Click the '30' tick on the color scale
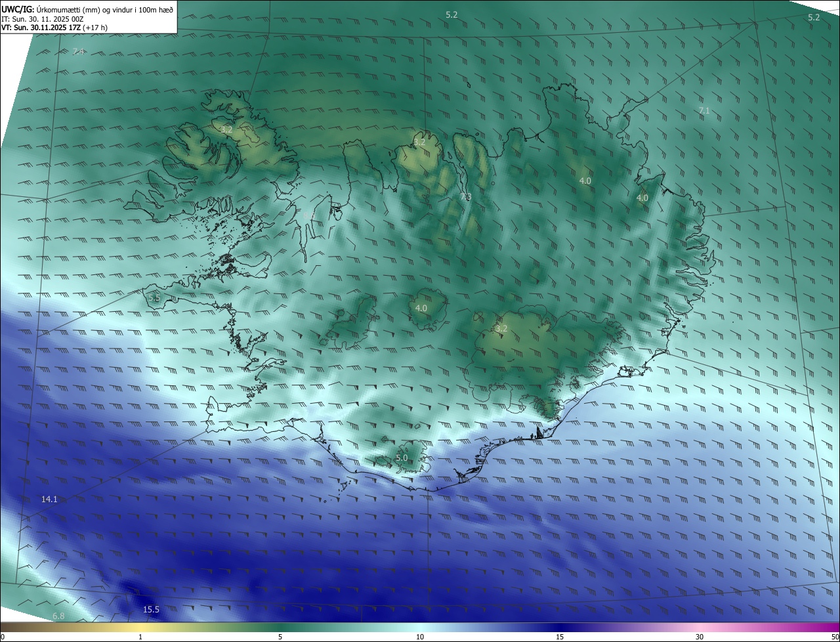 [700, 637]
